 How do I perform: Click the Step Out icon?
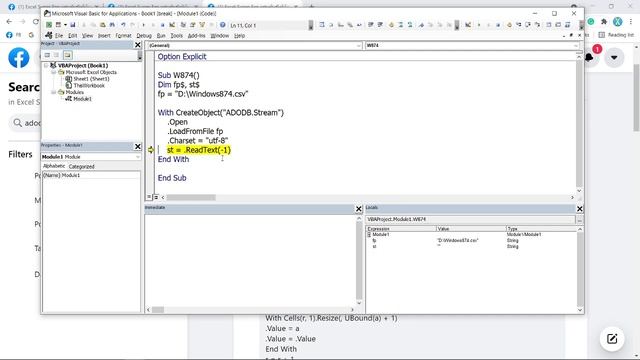coord(538,25)
